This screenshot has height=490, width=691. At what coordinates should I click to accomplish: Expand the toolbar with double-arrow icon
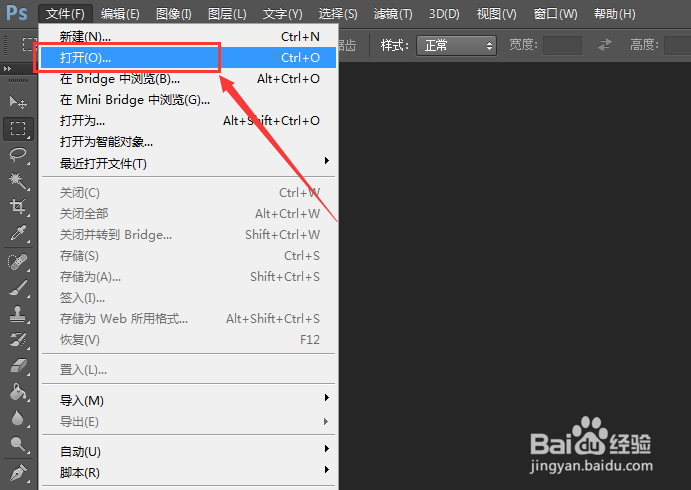pos(7,69)
